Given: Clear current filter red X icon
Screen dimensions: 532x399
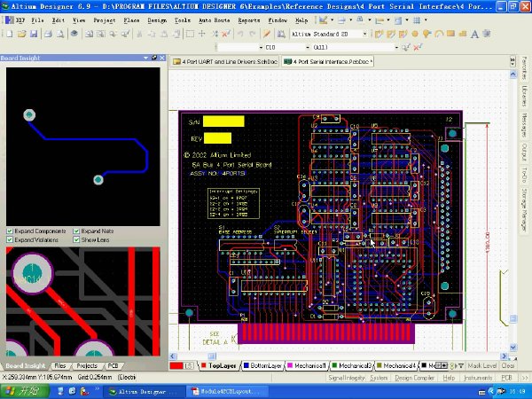Looking at the screenshot, I should [226, 34].
